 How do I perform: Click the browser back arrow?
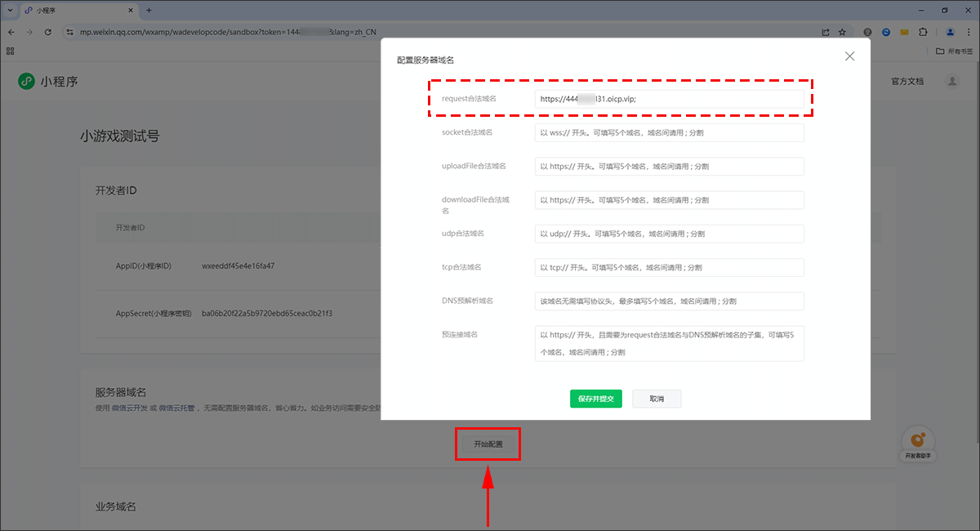(x=11, y=32)
